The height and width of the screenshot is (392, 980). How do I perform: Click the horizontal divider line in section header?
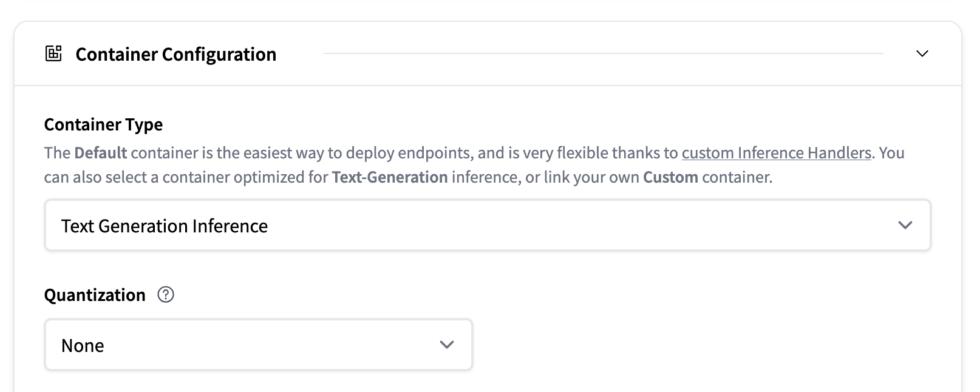click(x=602, y=53)
